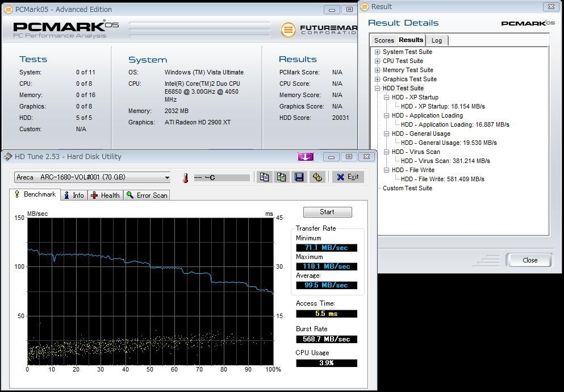Select 'HDD - XP Startup: 18.154 MB/s' row
Viewport: 564px width, 392px height.
coord(443,106)
